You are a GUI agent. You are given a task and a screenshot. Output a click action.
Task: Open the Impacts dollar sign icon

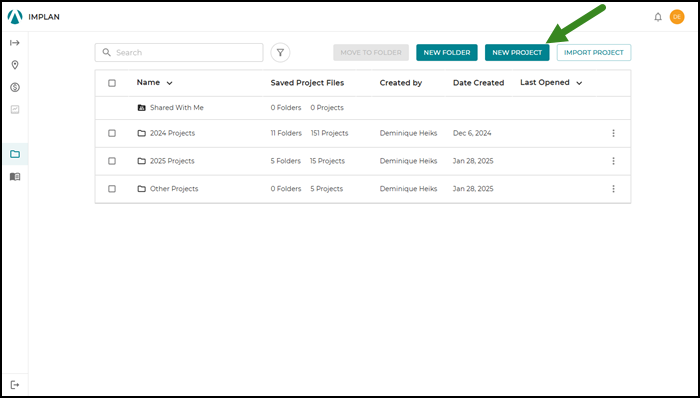click(x=15, y=87)
